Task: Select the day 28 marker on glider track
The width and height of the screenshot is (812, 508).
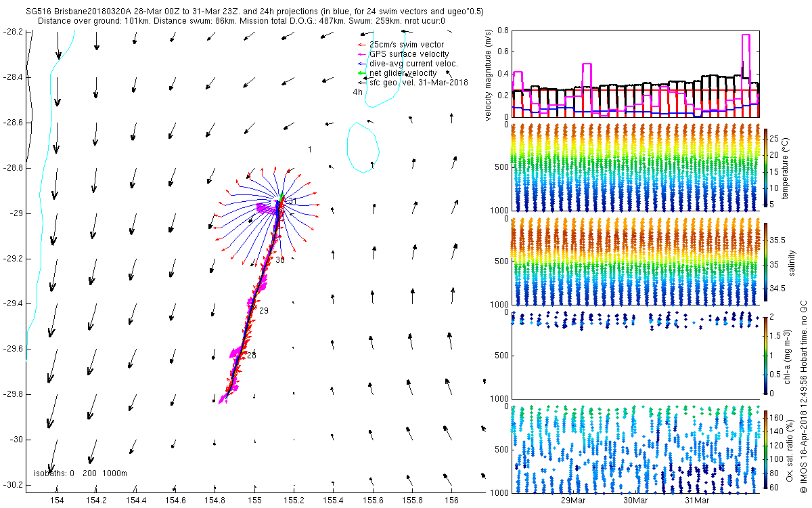Action: coord(252,356)
